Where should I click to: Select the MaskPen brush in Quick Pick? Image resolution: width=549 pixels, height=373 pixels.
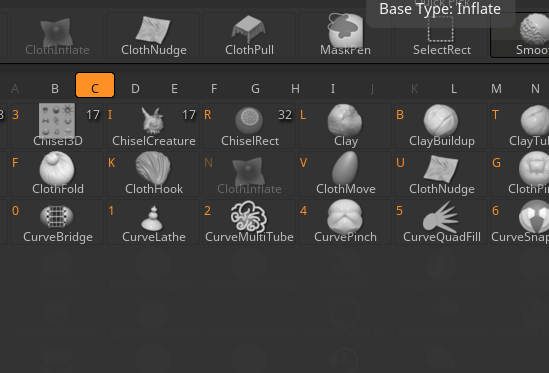(x=345, y=35)
